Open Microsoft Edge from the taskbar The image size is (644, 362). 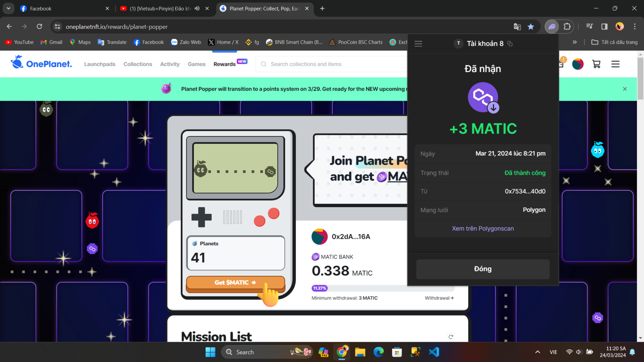(x=378, y=352)
